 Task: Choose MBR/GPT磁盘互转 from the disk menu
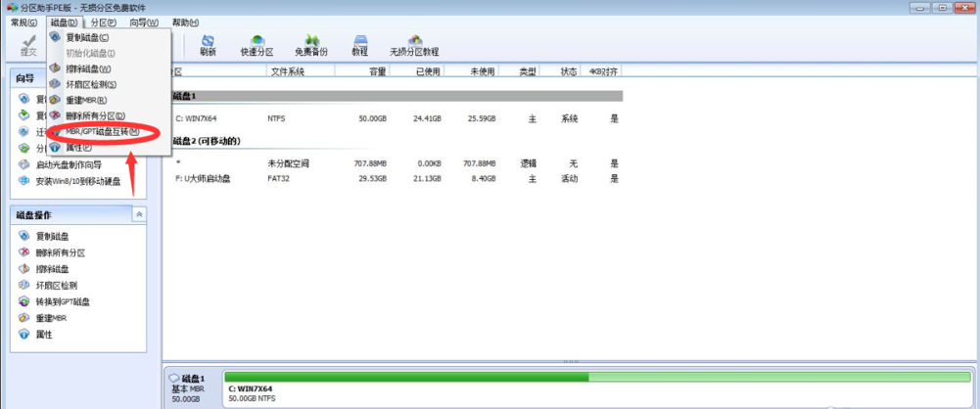[x=102, y=131]
